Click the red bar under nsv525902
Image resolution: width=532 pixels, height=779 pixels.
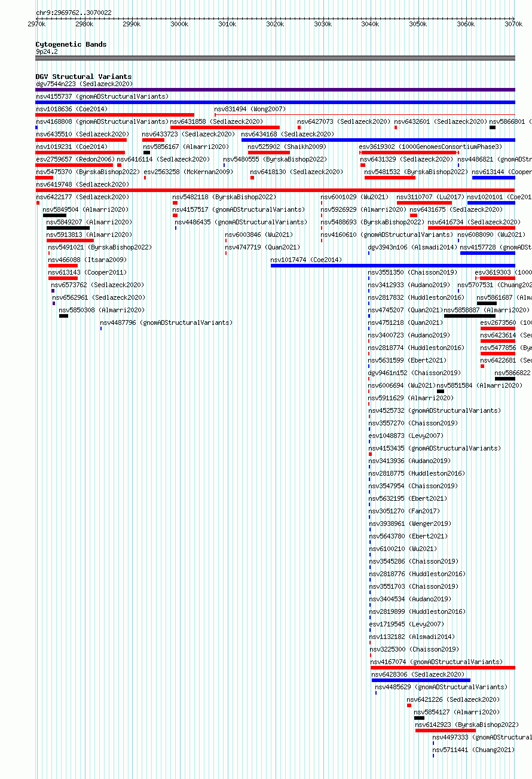pos(269,153)
